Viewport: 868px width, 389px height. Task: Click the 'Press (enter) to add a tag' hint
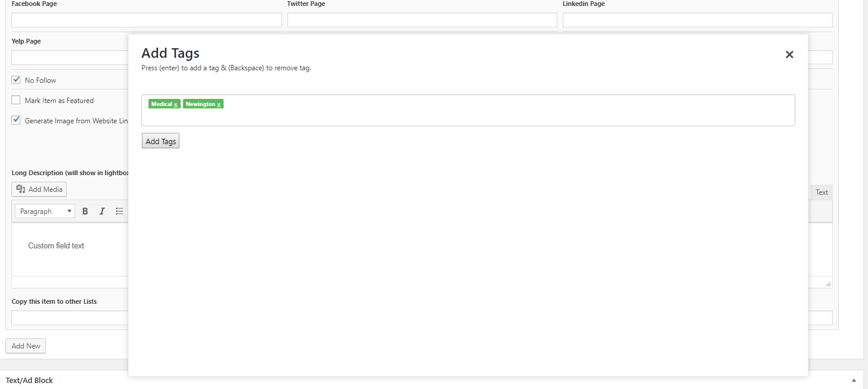pyautogui.click(x=226, y=68)
